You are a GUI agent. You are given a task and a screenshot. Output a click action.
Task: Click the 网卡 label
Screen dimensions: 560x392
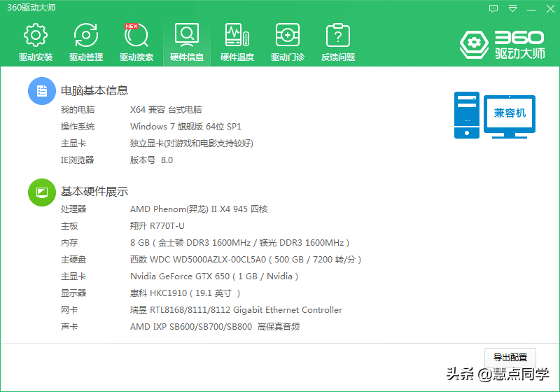tap(69, 310)
